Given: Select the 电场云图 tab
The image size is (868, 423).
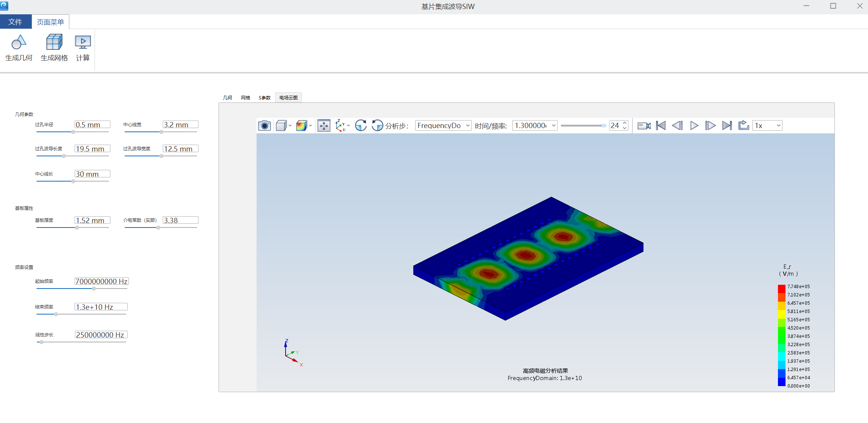Looking at the screenshot, I should click(x=289, y=98).
